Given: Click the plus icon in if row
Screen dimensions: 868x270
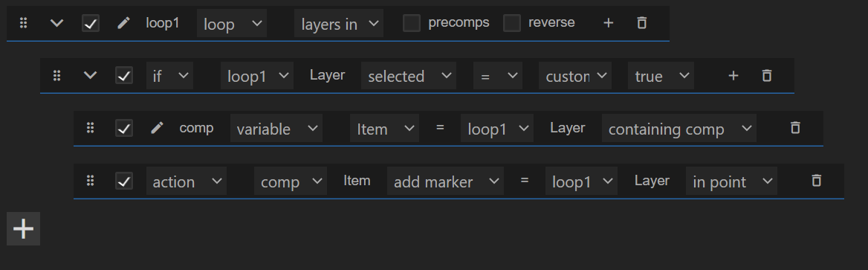Looking at the screenshot, I should point(733,75).
